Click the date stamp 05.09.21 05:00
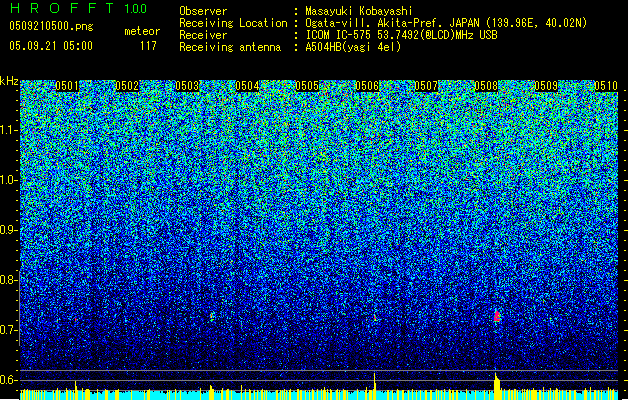This screenshot has height=400, width=629. pyautogui.click(x=51, y=46)
